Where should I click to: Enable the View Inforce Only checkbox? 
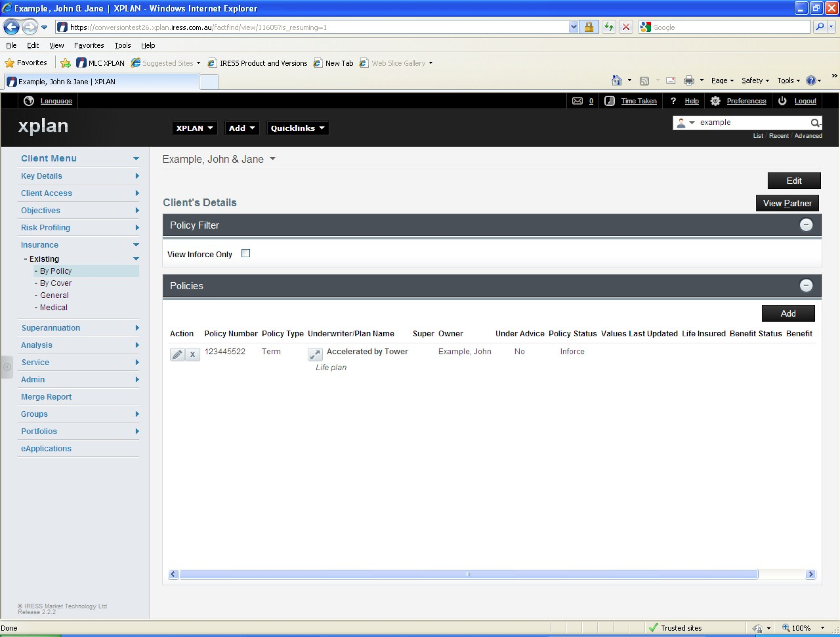[x=246, y=253]
